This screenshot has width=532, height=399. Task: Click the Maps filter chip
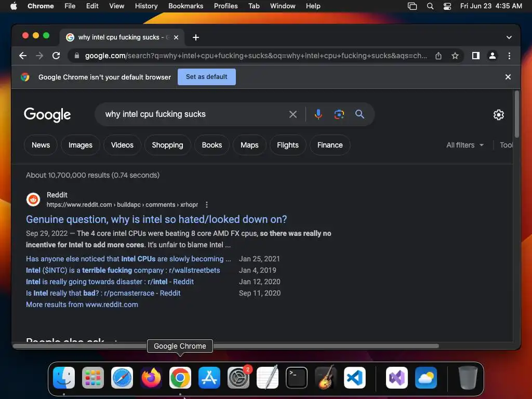point(249,145)
